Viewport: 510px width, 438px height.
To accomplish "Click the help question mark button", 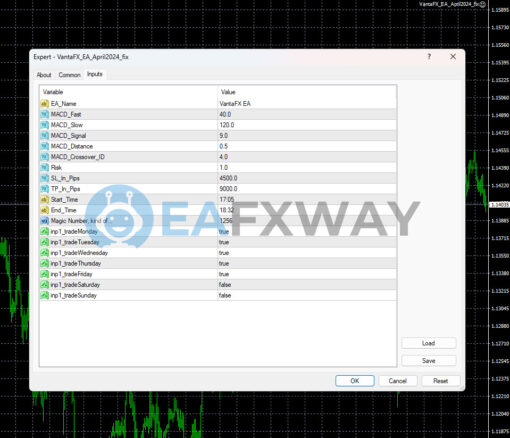I will pos(429,57).
